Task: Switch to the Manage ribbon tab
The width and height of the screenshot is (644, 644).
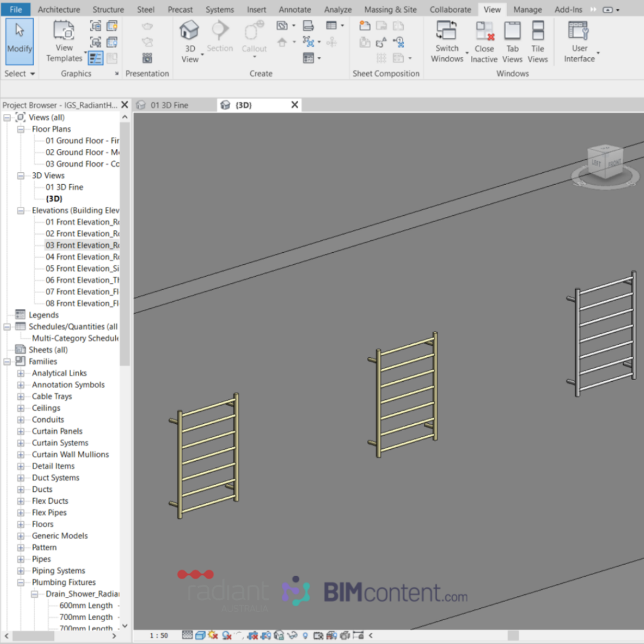Action: click(x=527, y=9)
